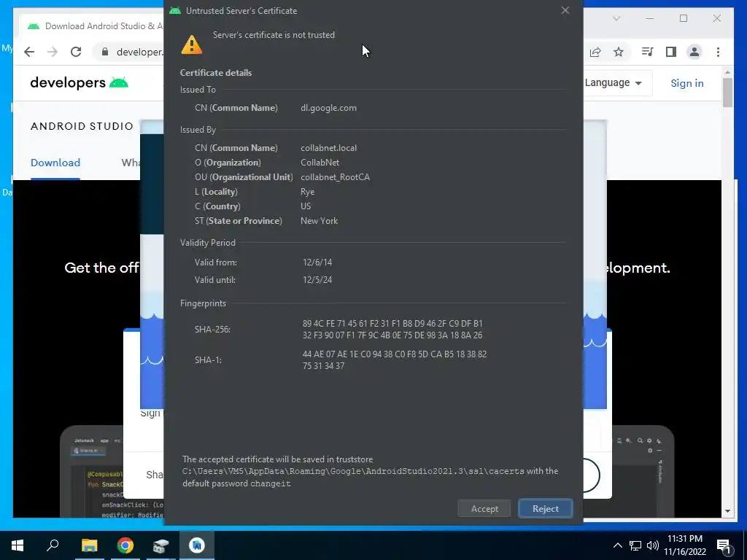Image resolution: width=747 pixels, height=560 pixels.
Task: Open Chrome three-dot menu
Action: (x=718, y=52)
